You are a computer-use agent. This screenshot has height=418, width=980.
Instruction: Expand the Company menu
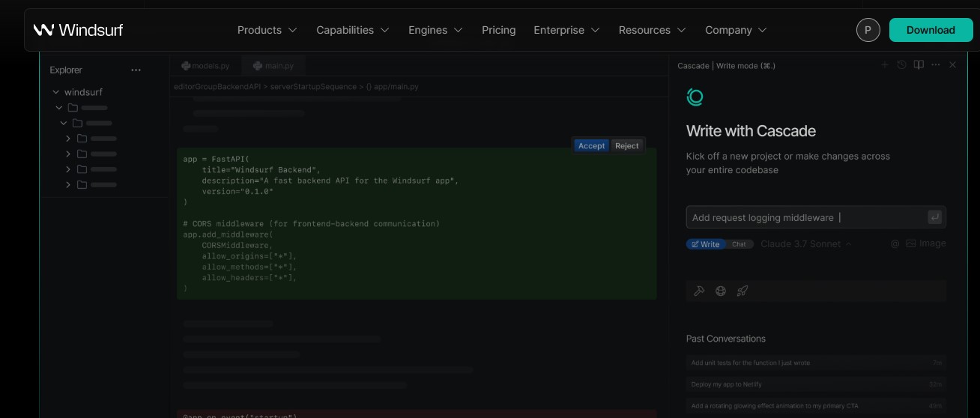(736, 30)
